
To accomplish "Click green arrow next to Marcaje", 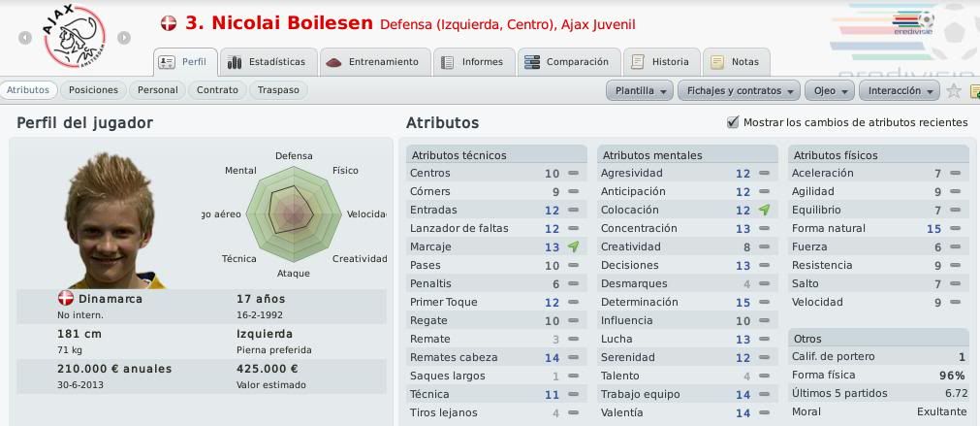I will pyautogui.click(x=573, y=247).
